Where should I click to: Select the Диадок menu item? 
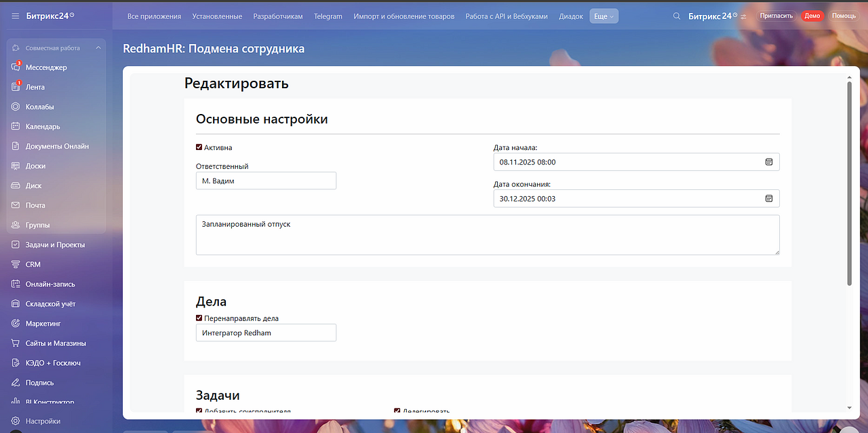[571, 16]
